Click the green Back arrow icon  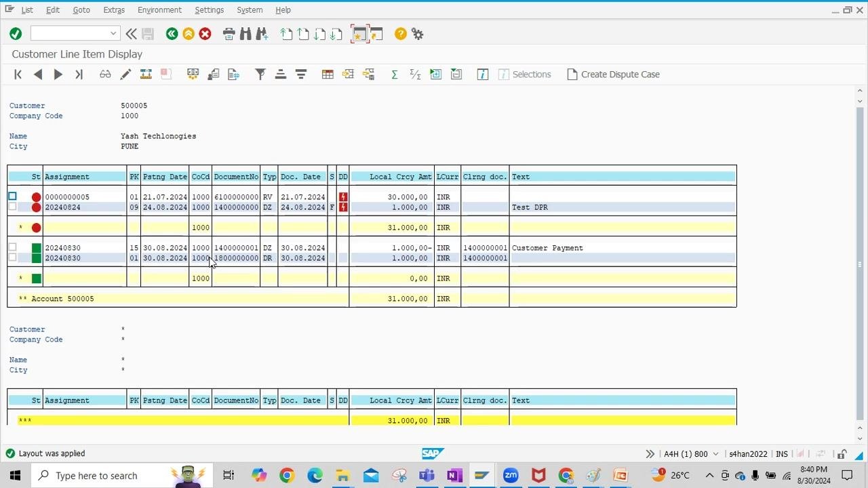point(172,34)
